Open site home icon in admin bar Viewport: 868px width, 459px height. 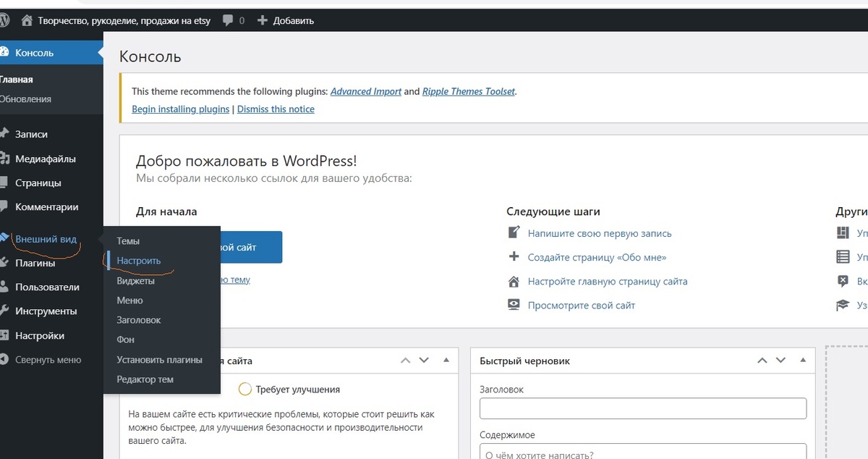[x=27, y=20]
